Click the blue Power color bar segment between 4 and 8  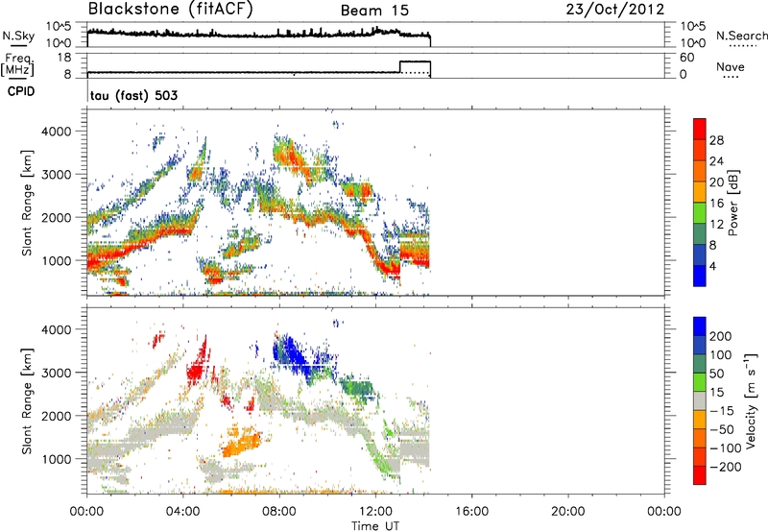pos(700,254)
